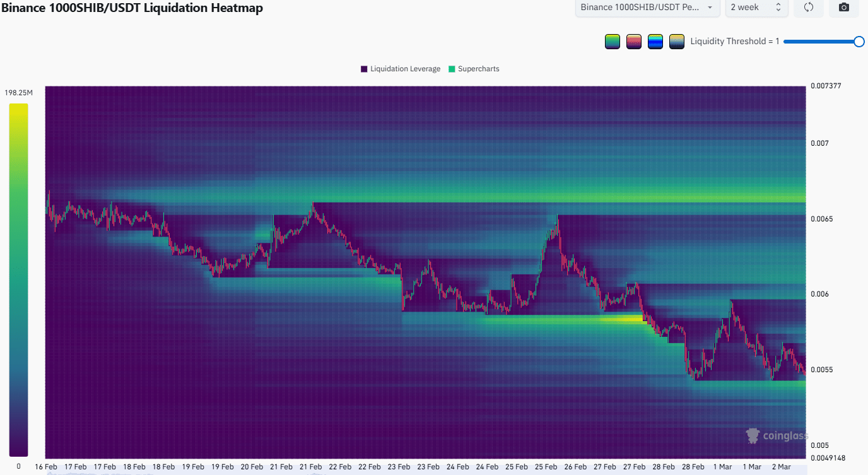This screenshot has width=868, height=475.
Task: Click the purple Liquidation Leverage legend square
Action: (363, 69)
